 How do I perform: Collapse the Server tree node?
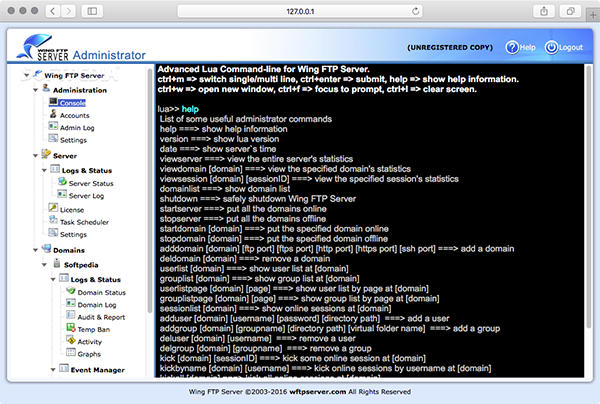click(35, 156)
